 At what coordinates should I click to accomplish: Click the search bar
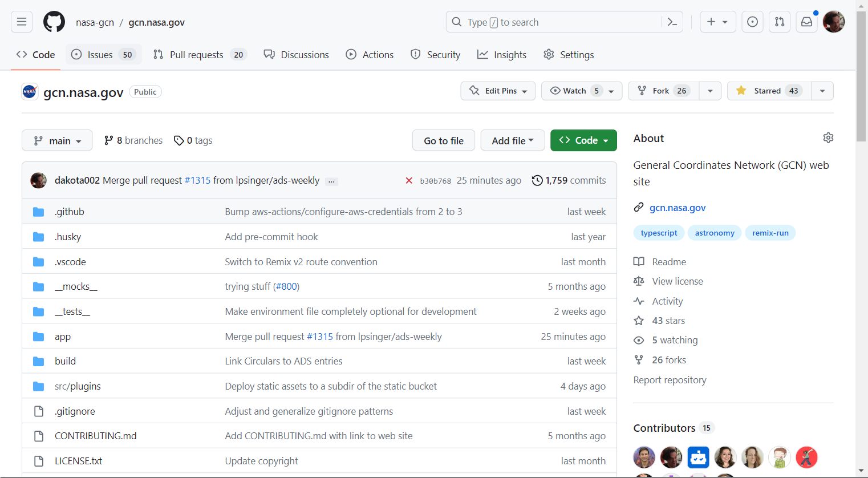pyautogui.click(x=553, y=22)
